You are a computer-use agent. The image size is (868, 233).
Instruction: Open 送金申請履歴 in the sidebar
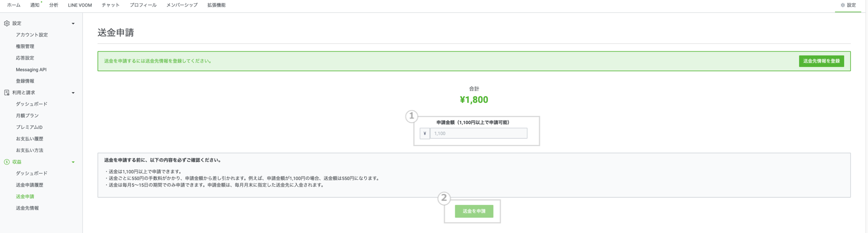(x=30, y=185)
